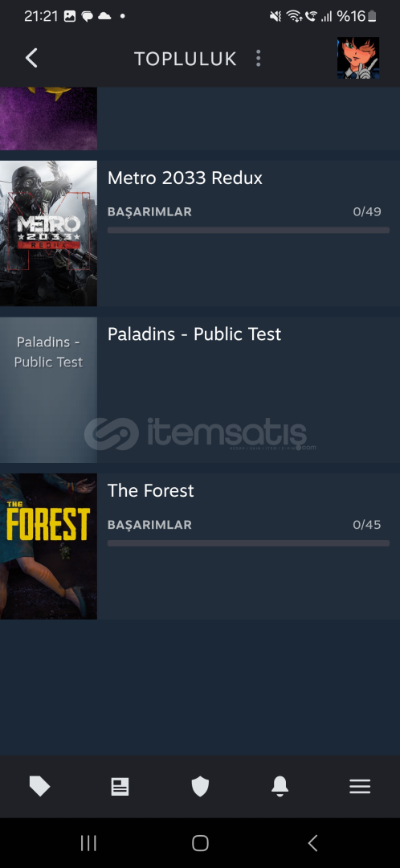Click Metro 2033 Redux achievements progress bar
Viewport: 400px width, 868px height.
point(248,230)
